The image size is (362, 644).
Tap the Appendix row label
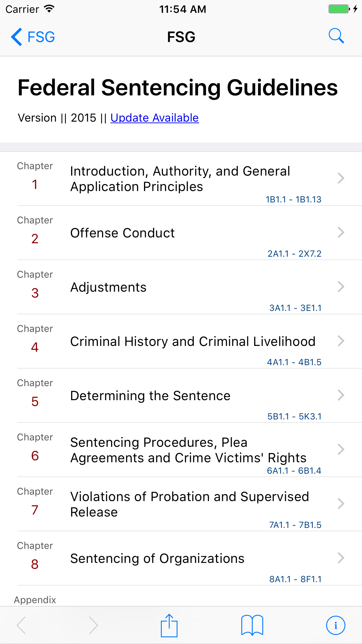click(35, 600)
